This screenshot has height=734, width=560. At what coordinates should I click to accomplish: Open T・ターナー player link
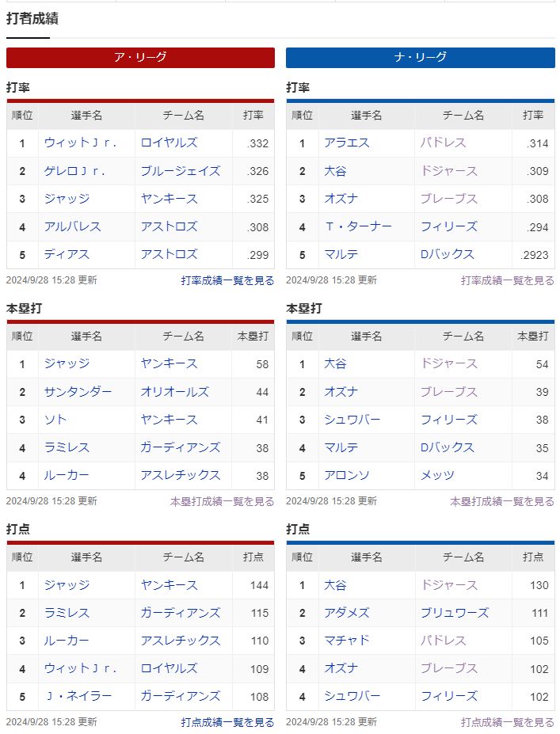click(x=358, y=226)
